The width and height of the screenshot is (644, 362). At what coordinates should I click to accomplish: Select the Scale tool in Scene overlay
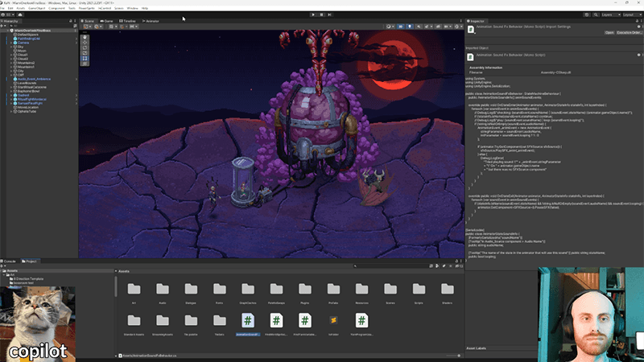(85, 53)
